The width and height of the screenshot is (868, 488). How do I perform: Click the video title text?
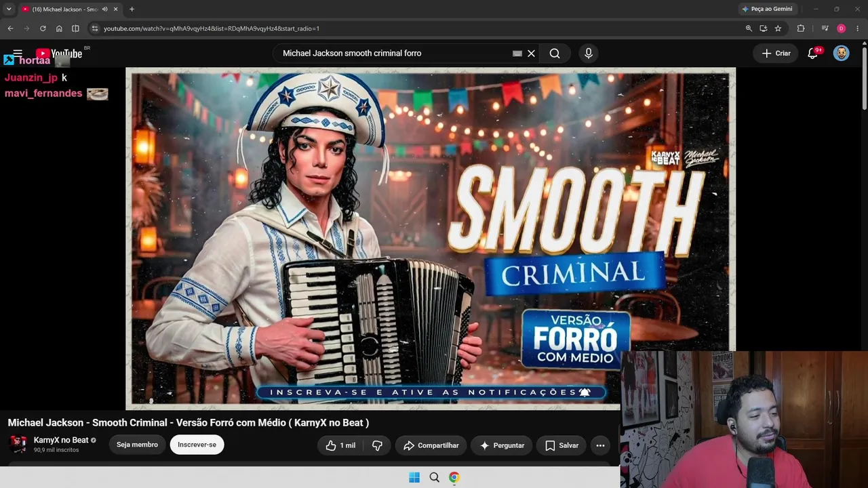[189, 423]
